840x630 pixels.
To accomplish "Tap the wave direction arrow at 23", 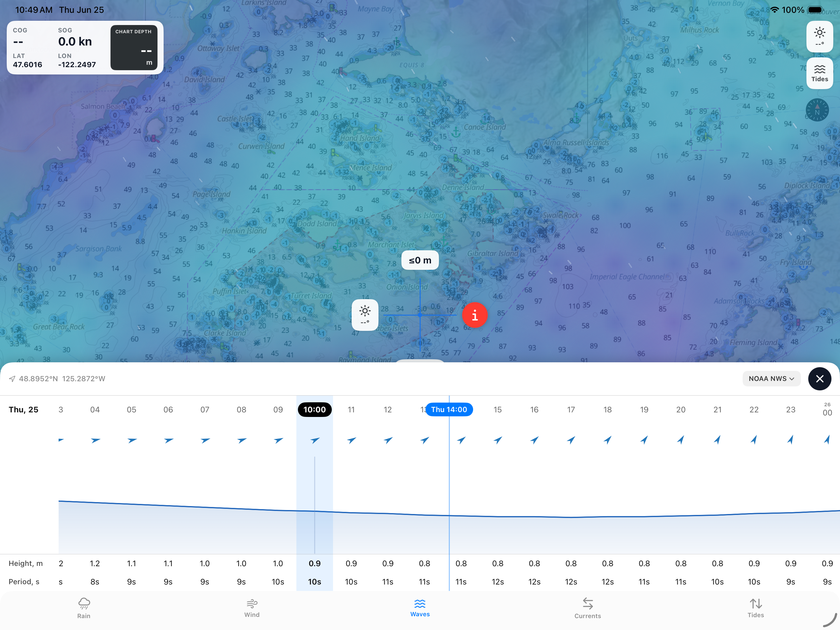I will [791, 440].
